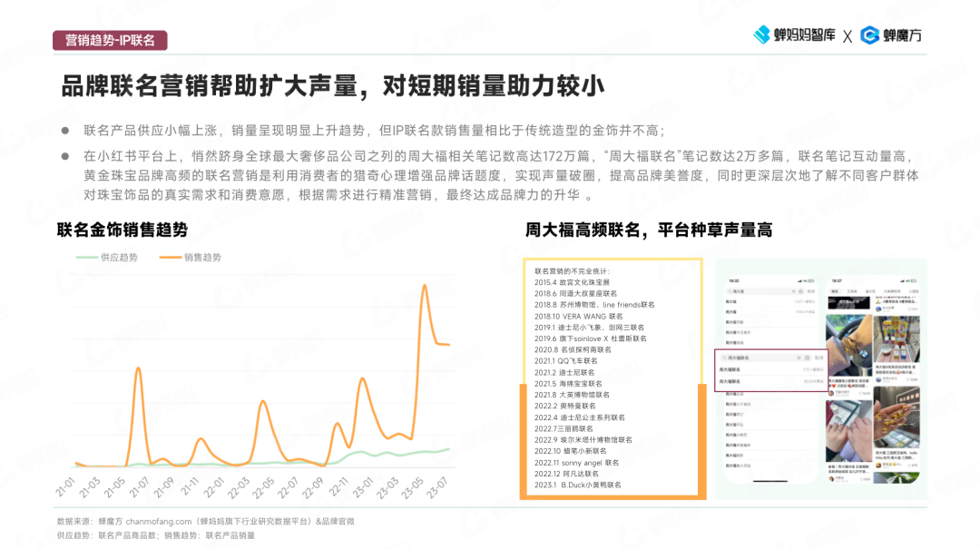
Task: Click the green 供应趋势 legend line
Action: (87, 257)
